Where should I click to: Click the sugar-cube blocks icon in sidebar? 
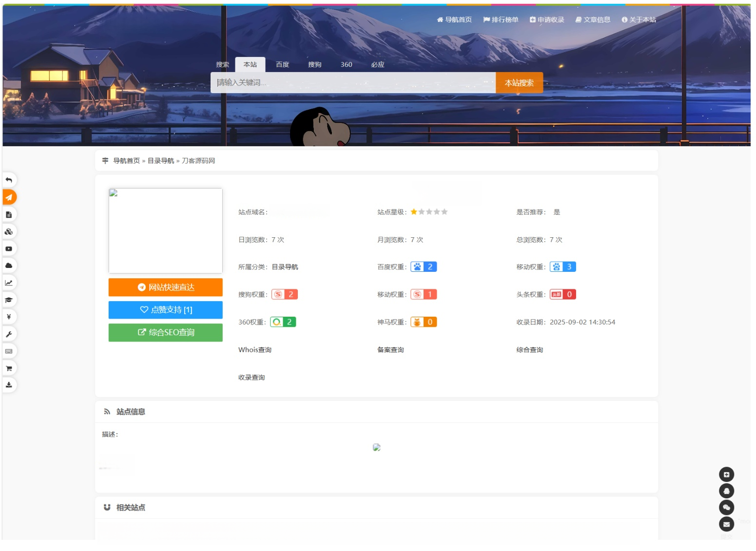click(8, 232)
